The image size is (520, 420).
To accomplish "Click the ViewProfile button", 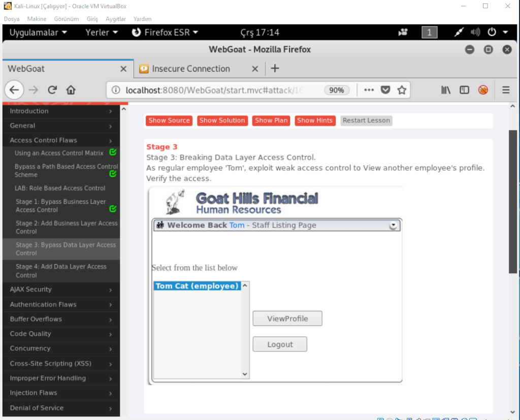I will coord(287,318).
